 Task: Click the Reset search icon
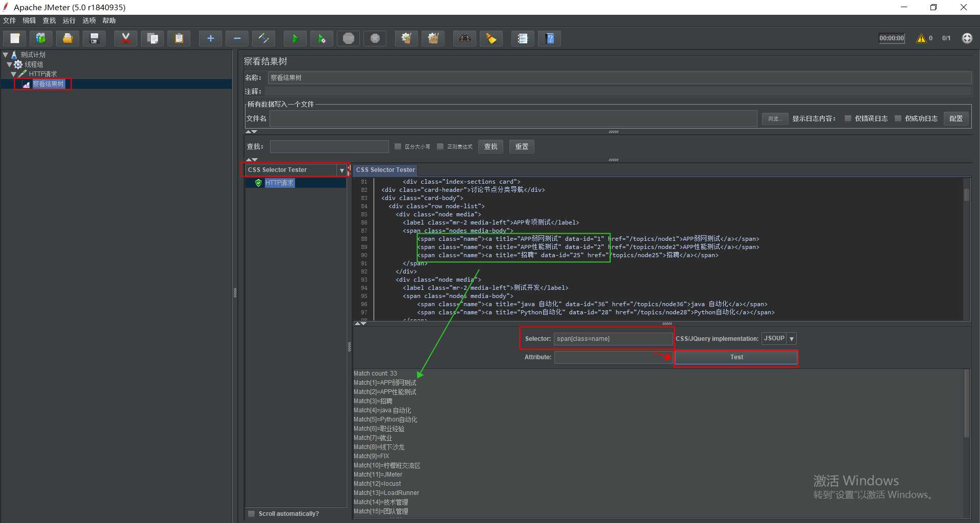pyautogui.click(x=491, y=38)
